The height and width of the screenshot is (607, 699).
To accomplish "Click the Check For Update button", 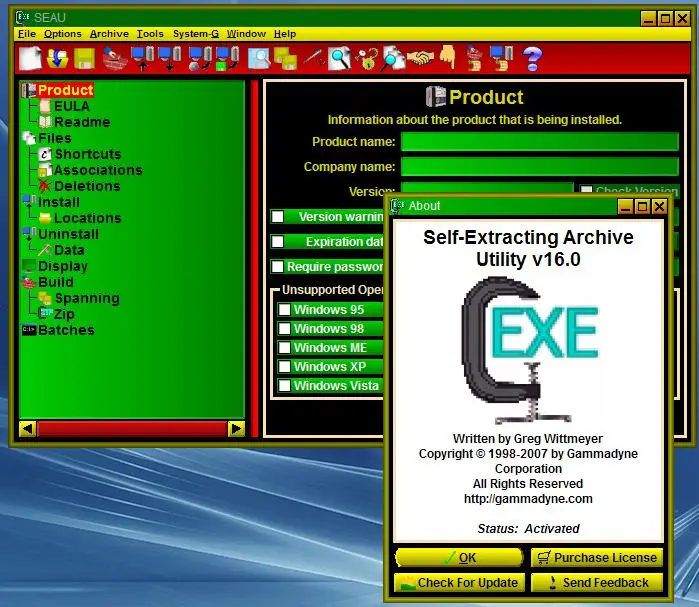I will click(x=459, y=582).
